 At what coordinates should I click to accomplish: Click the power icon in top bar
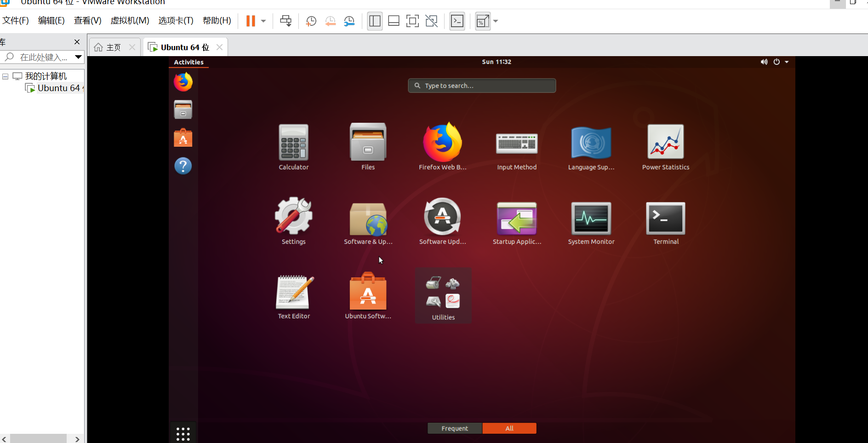coord(777,62)
